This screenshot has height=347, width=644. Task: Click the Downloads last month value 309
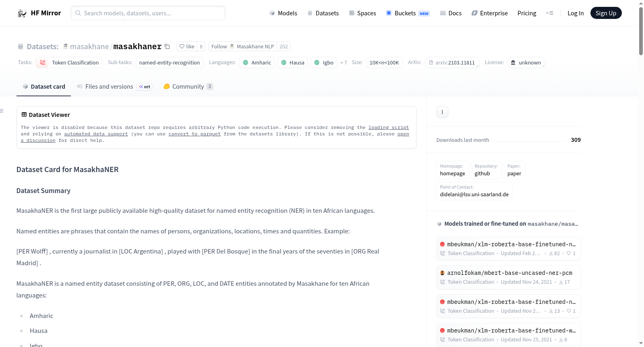click(576, 140)
